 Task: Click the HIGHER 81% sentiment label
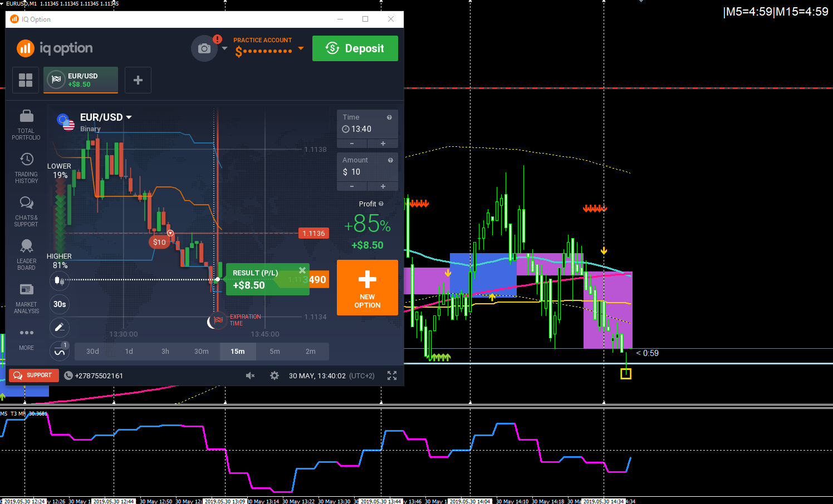tap(60, 261)
